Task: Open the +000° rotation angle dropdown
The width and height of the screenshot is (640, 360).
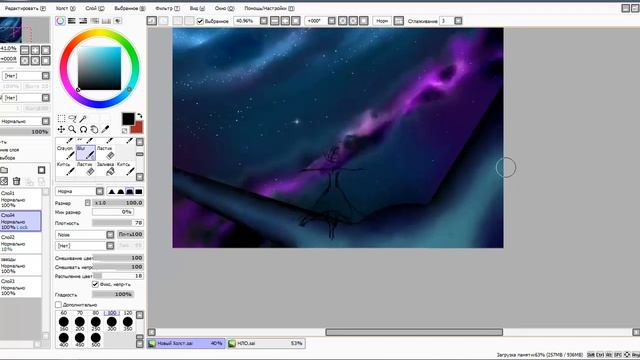Action: click(332, 21)
